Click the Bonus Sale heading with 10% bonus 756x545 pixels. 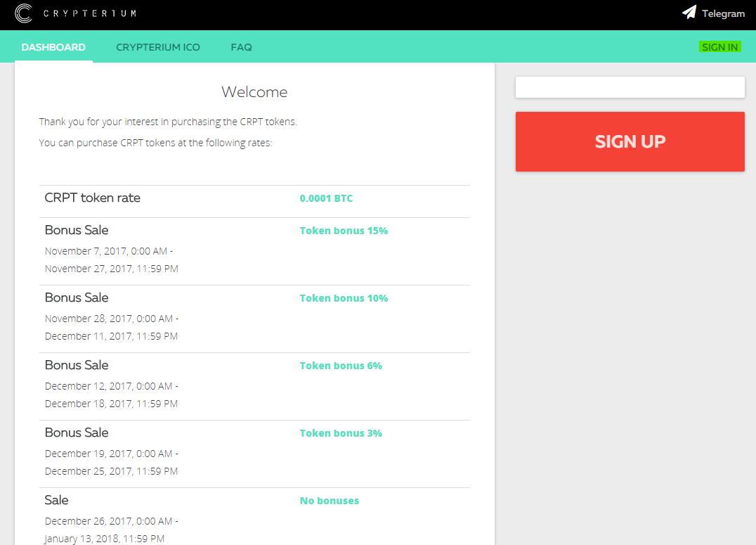[77, 298]
